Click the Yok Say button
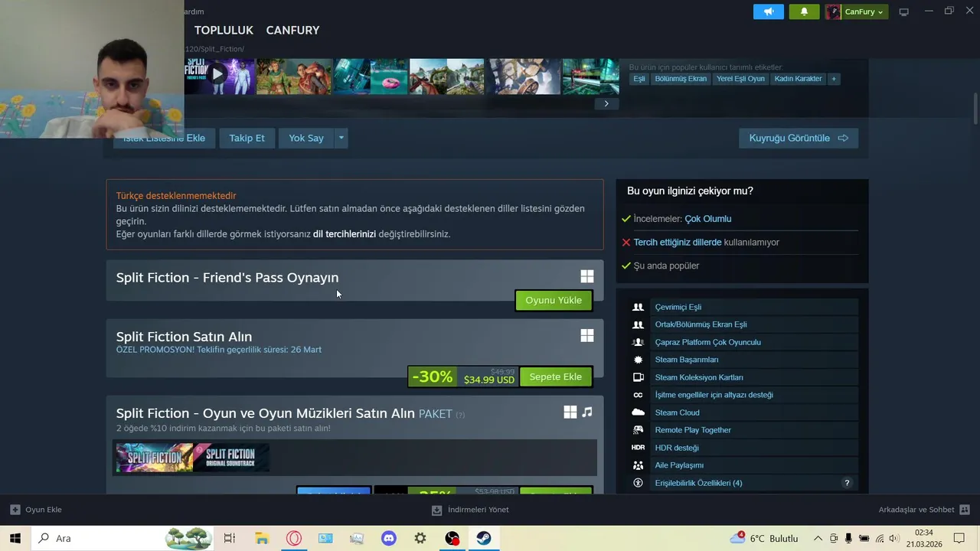Image resolution: width=980 pixels, height=551 pixels. 306,138
